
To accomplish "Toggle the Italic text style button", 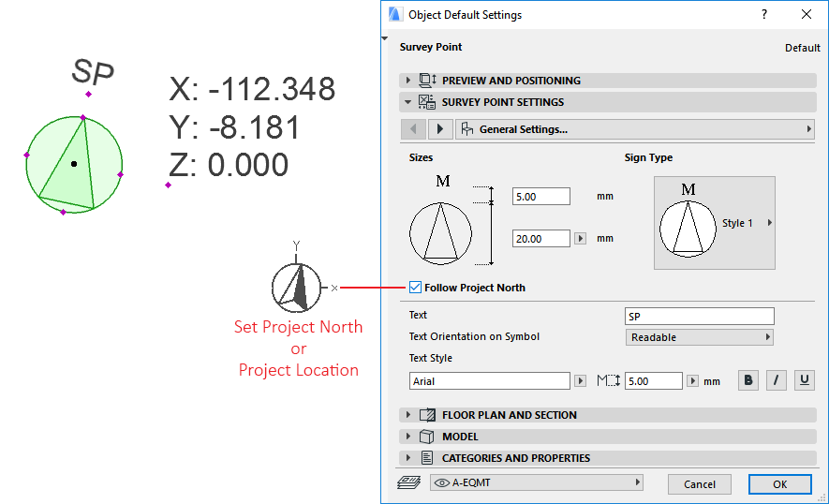I will [777, 380].
